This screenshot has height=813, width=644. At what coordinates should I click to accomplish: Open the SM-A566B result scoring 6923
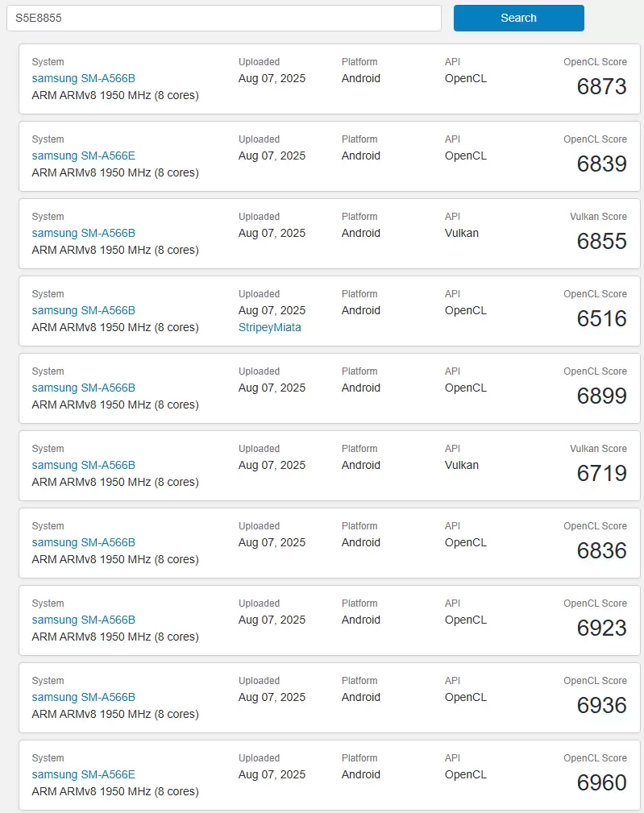(84, 620)
